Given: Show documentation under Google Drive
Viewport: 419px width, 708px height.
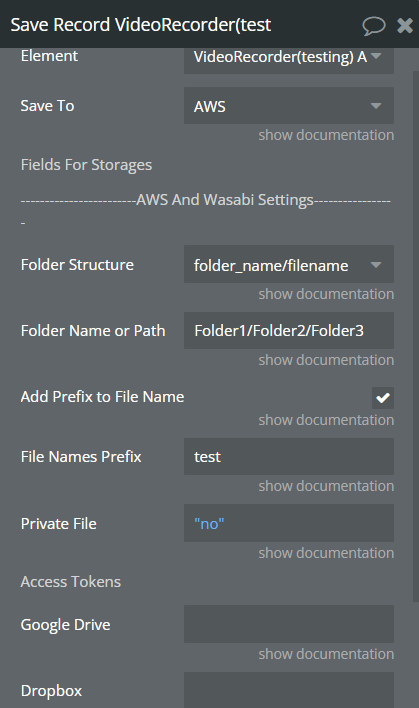Looking at the screenshot, I should (x=326, y=654).
